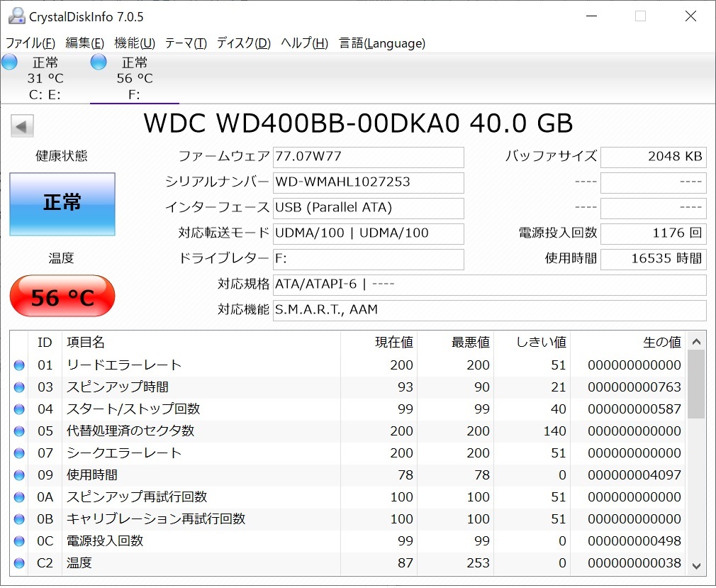This screenshot has height=588, width=716.
Task: Click status dot for 0B キャリブレーション再試行回数
Action: (x=19, y=519)
